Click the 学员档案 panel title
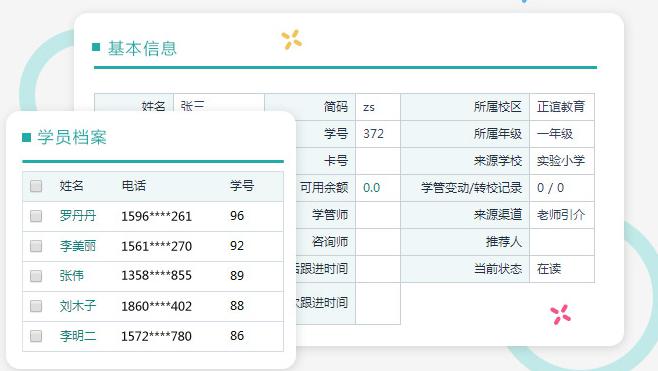Image resolution: width=658 pixels, height=371 pixels. (72, 137)
